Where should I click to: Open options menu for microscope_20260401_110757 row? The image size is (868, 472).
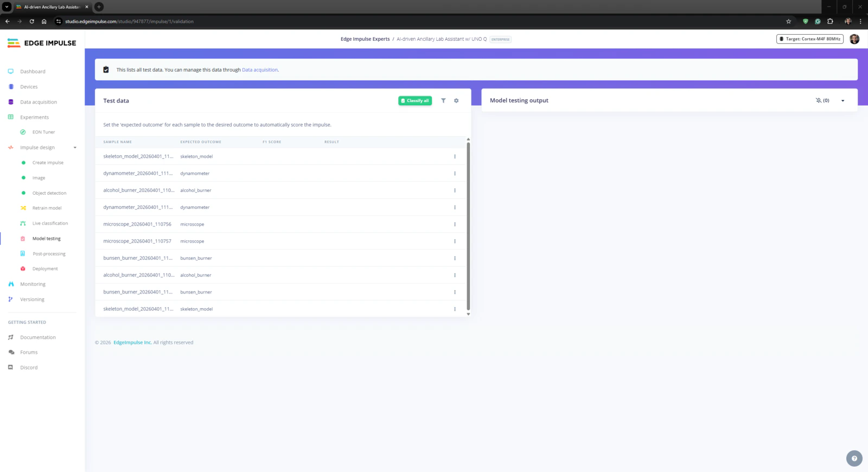(x=455, y=241)
